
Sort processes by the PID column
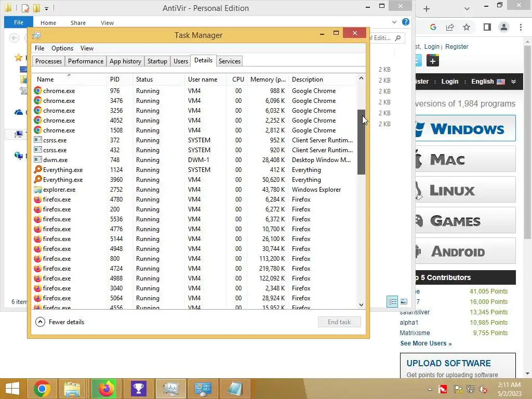tap(115, 79)
